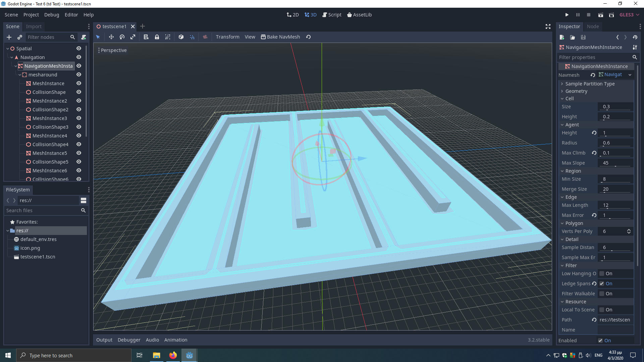
Task: Attach script to selected node icon
Action: pos(84,37)
